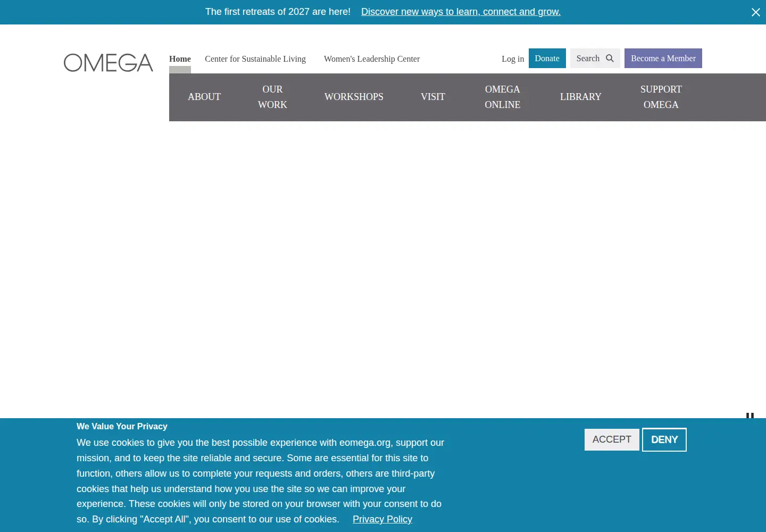Screen dimensions: 766x532
Task: Click the Log in link
Action: tap(513, 59)
